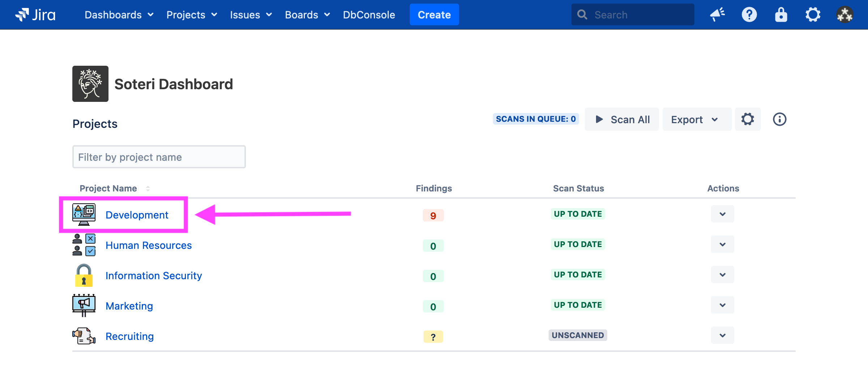Image resolution: width=868 pixels, height=376 pixels.
Task: Expand actions for Information Security row
Action: pyautogui.click(x=722, y=275)
